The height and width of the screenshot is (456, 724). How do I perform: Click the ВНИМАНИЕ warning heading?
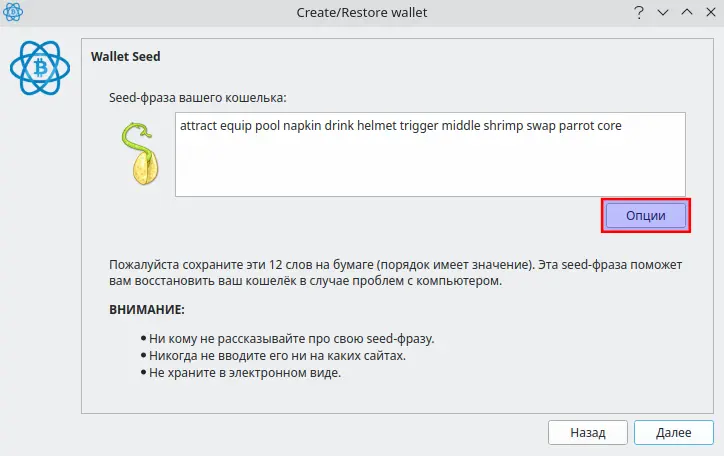pos(147,309)
